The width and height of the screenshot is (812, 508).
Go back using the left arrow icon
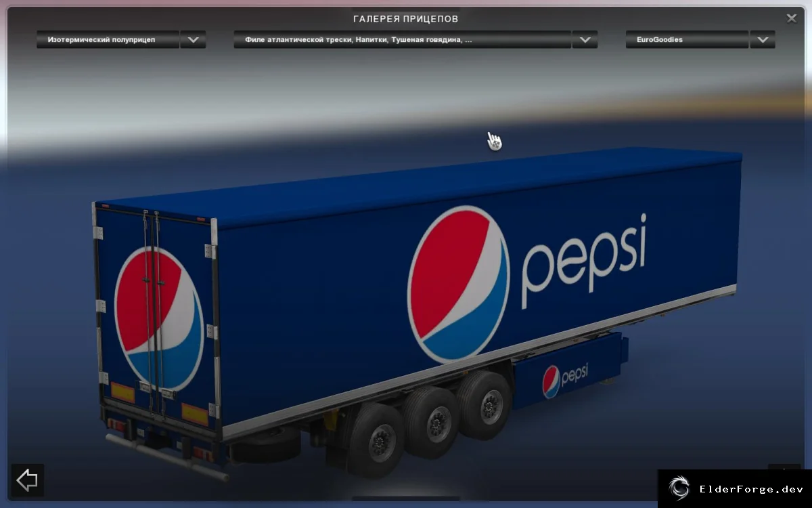tap(27, 480)
